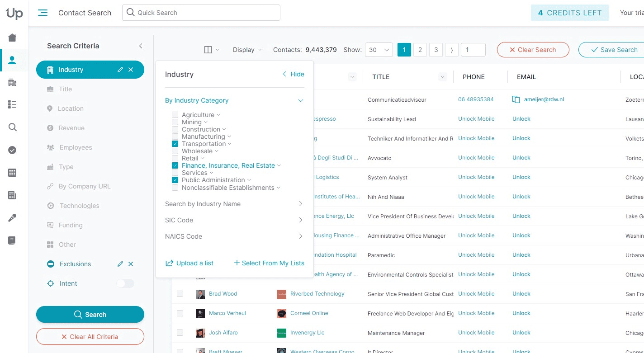Open checkmark verification icon in sidebar
644x353 pixels.
12,150
